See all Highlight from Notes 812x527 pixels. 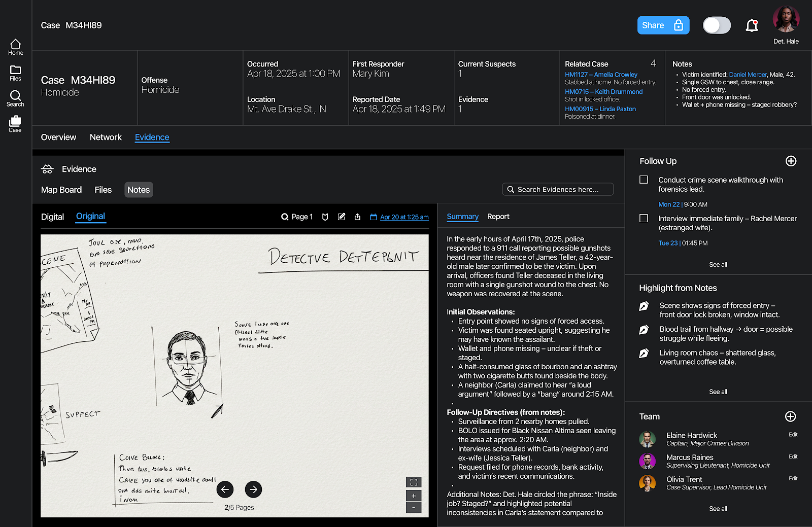click(718, 392)
